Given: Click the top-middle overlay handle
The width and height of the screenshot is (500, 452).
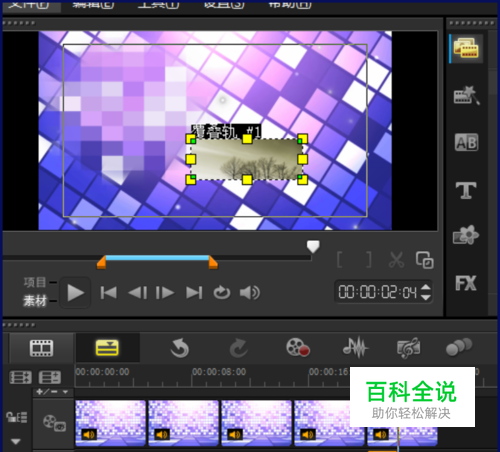Looking at the screenshot, I should pyautogui.click(x=247, y=139).
